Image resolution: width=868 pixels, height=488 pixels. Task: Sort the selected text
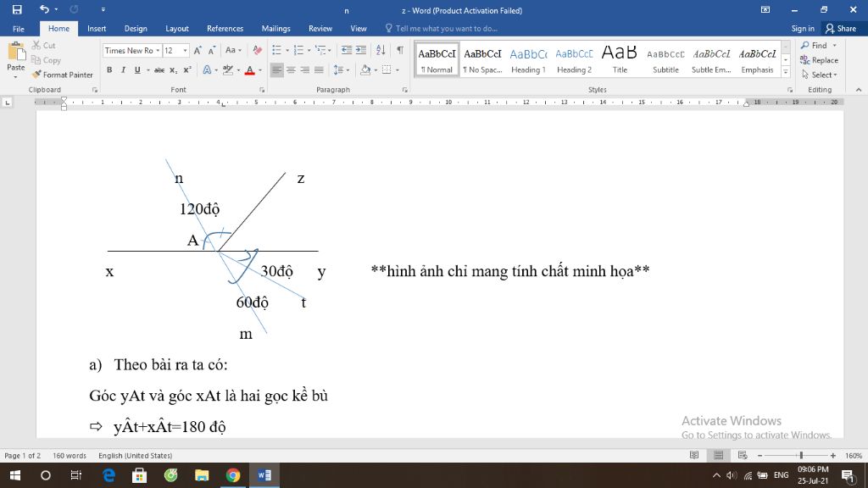click(x=381, y=50)
